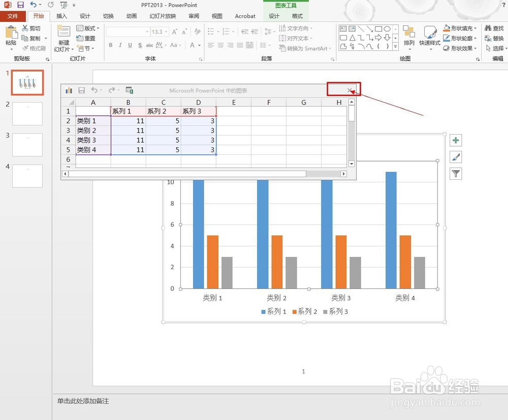Switch to the Animations tab

tap(131, 16)
